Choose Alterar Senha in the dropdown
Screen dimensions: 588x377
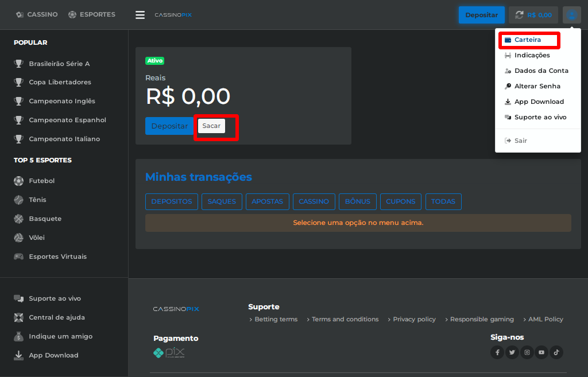click(x=537, y=86)
